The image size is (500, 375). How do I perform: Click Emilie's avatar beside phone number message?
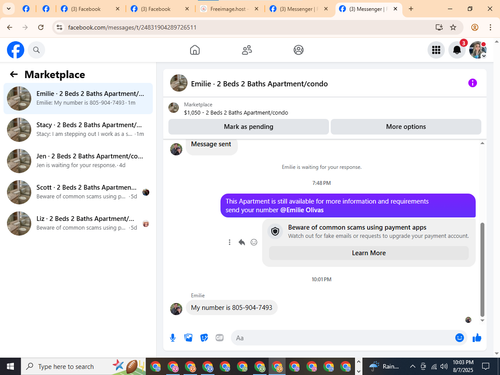[x=176, y=309]
